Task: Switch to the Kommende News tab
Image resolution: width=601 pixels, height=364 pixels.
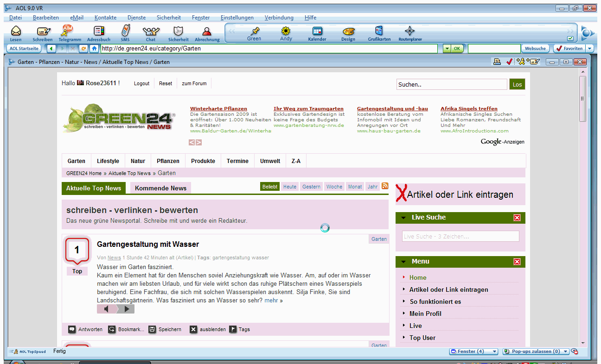Action: (x=160, y=188)
